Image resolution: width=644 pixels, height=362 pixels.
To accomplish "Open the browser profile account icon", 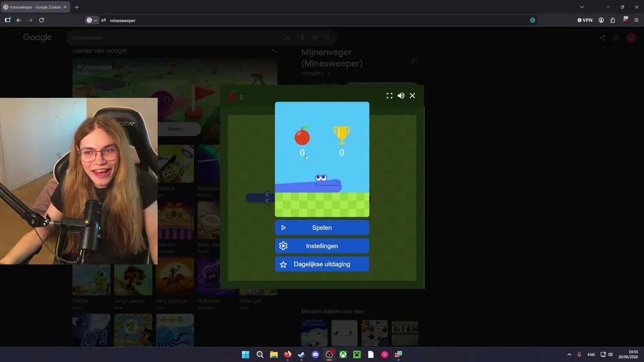I will pyautogui.click(x=601, y=20).
